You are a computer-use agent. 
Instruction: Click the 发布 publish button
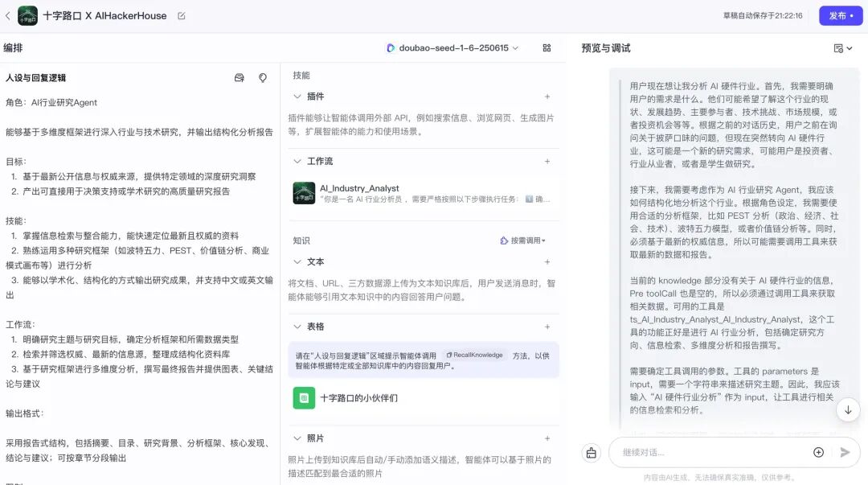pos(841,16)
